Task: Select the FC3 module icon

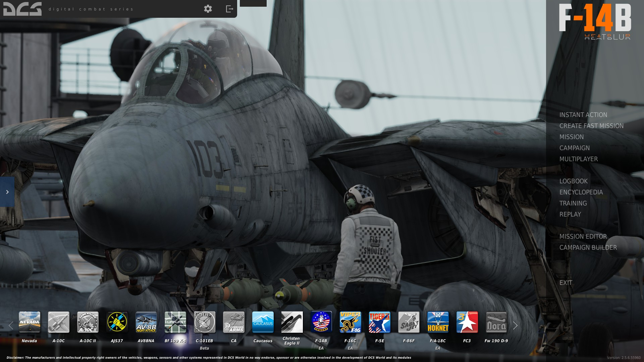Action: pos(467,322)
